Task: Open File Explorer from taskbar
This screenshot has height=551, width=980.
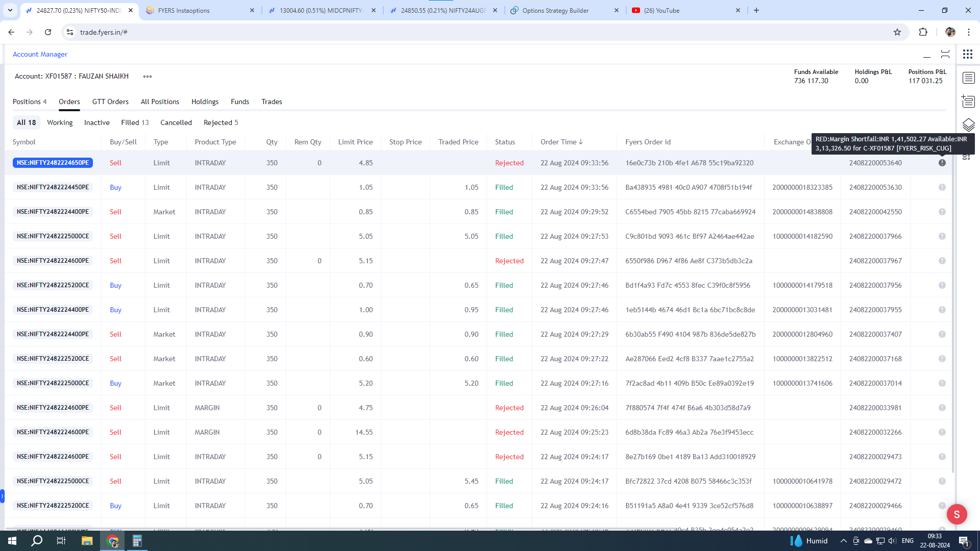Action: point(87,541)
